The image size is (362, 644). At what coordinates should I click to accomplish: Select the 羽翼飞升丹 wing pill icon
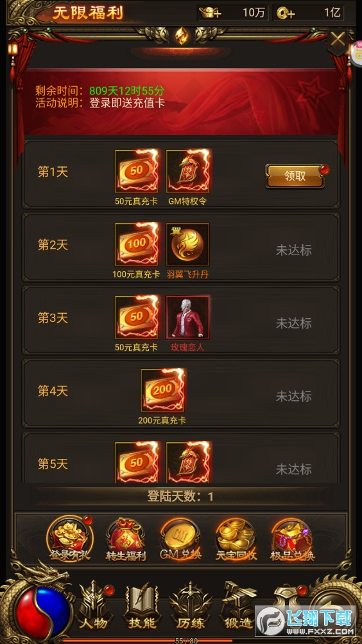tap(188, 244)
